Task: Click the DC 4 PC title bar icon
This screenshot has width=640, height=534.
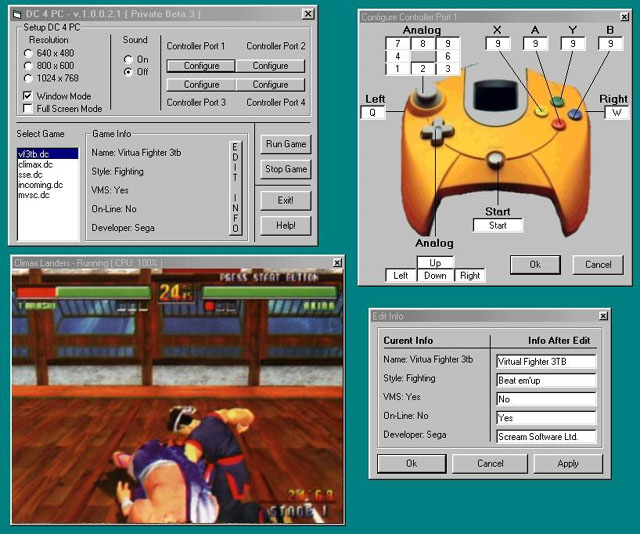Action: (17, 14)
